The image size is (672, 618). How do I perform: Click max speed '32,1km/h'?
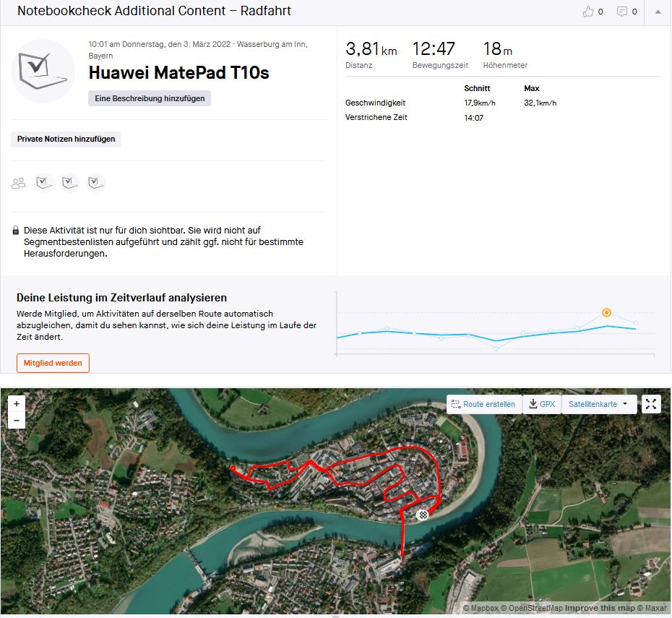click(540, 103)
